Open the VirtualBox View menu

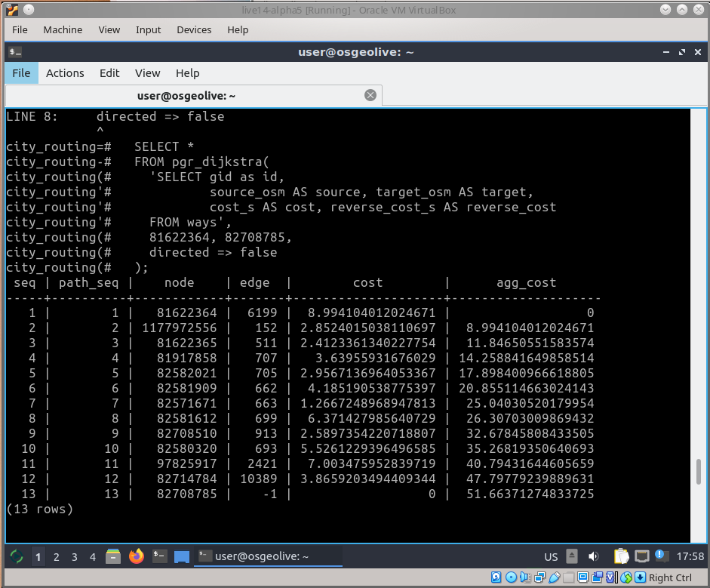[109, 30]
